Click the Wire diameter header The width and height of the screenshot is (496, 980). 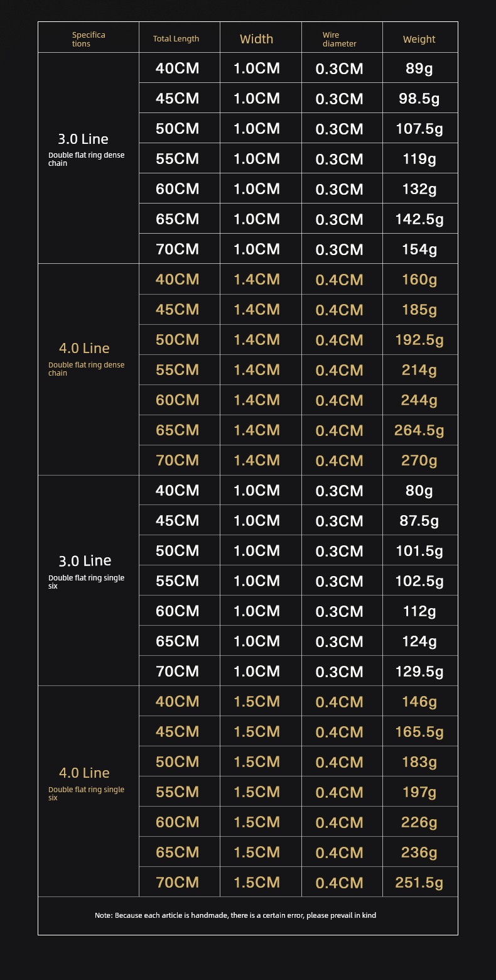tap(340, 40)
